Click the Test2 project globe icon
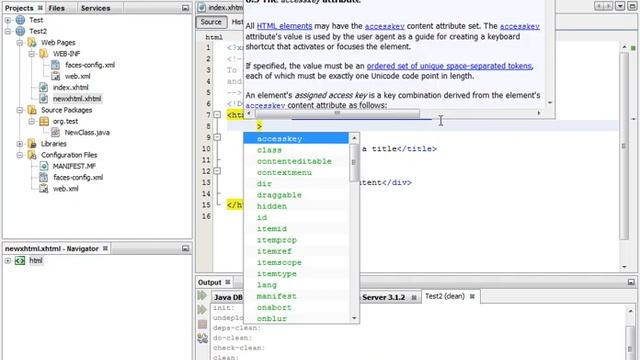This screenshot has width=640, height=360. tap(20, 31)
